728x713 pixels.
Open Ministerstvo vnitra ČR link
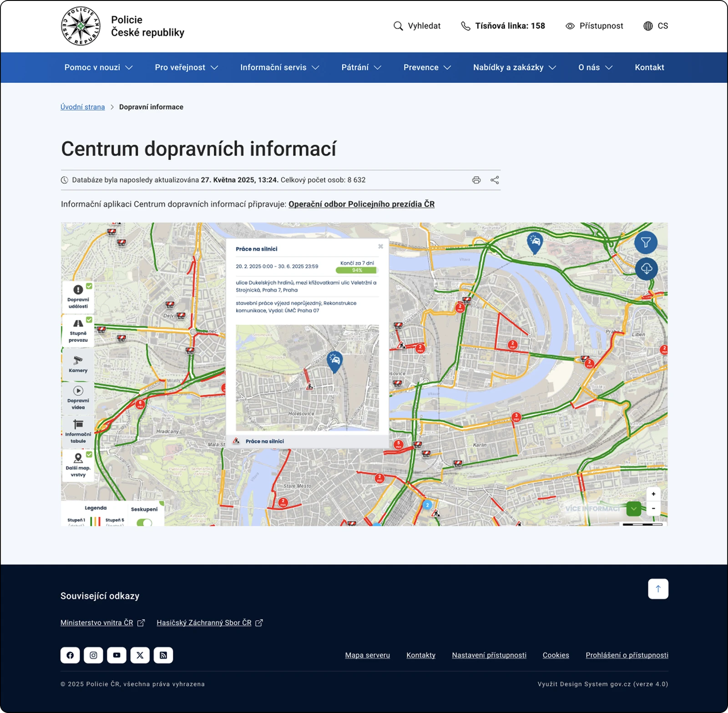(x=102, y=622)
